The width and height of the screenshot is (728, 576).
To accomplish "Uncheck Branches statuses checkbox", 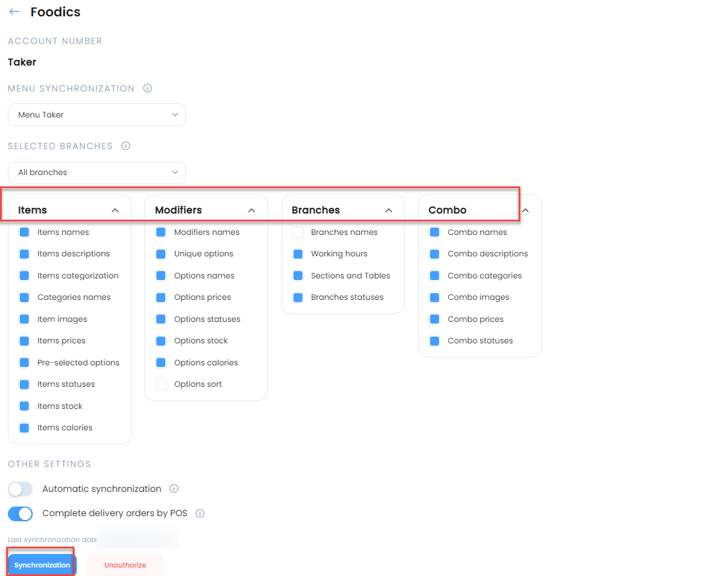I will (298, 298).
